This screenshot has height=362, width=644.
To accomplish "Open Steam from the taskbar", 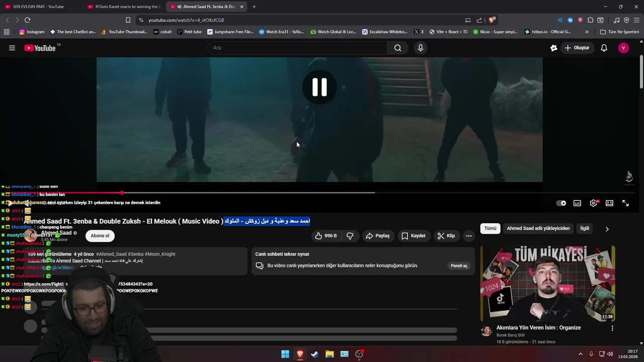I will [314, 354].
